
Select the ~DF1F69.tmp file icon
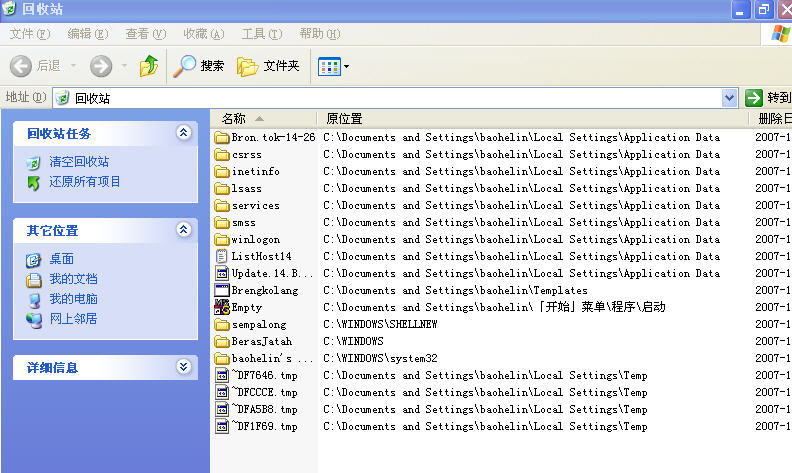click(x=222, y=427)
